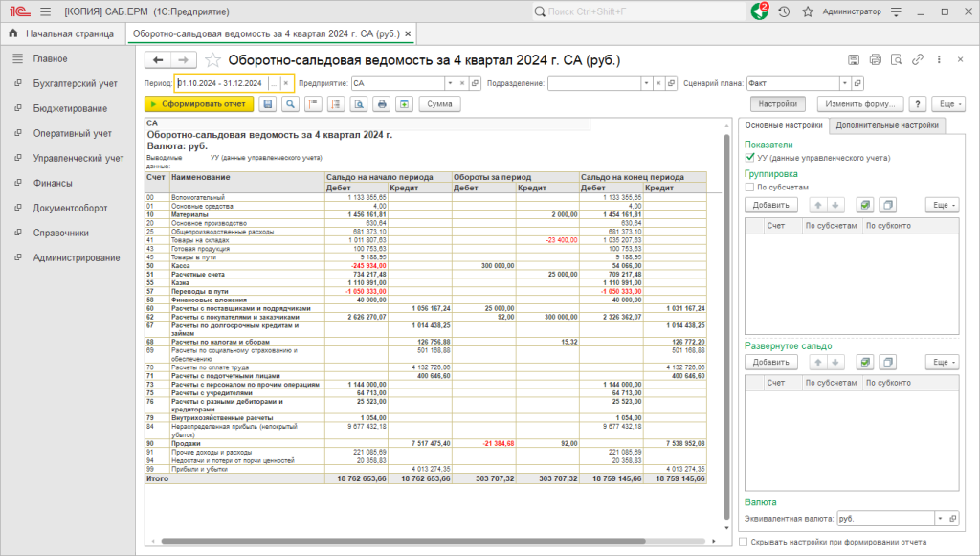This screenshot has height=556, width=980.
Task: Enable the По субсчетам grouping checkbox
Action: (x=750, y=187)
